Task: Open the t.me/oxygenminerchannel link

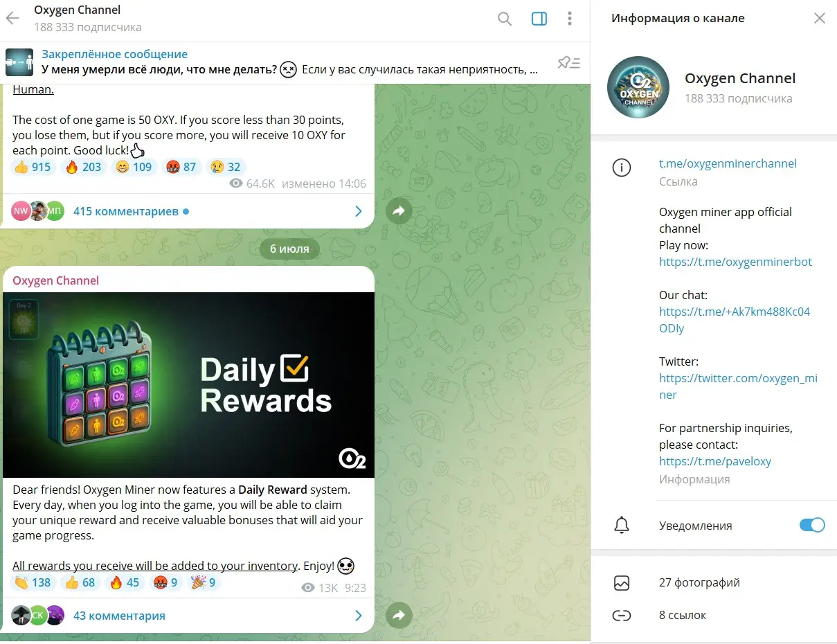Action: click(x=728, y=163)
